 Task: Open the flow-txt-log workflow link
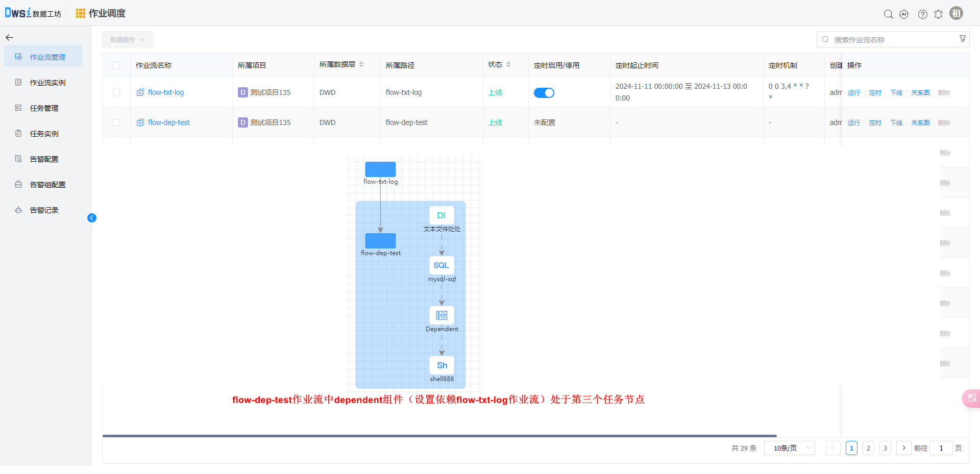[x=165, y=92]
